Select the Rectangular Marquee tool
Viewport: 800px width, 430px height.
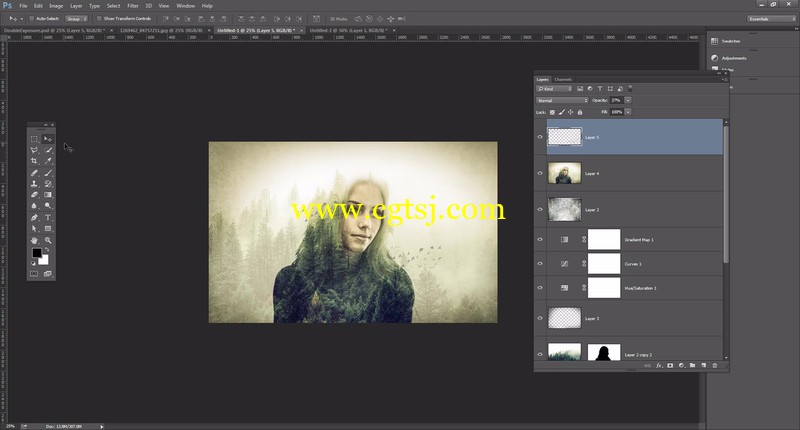click(x=34, y=139)
